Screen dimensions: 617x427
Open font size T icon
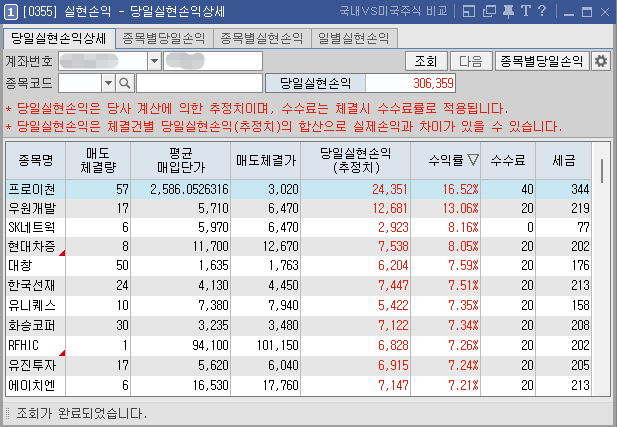[526, 11]
